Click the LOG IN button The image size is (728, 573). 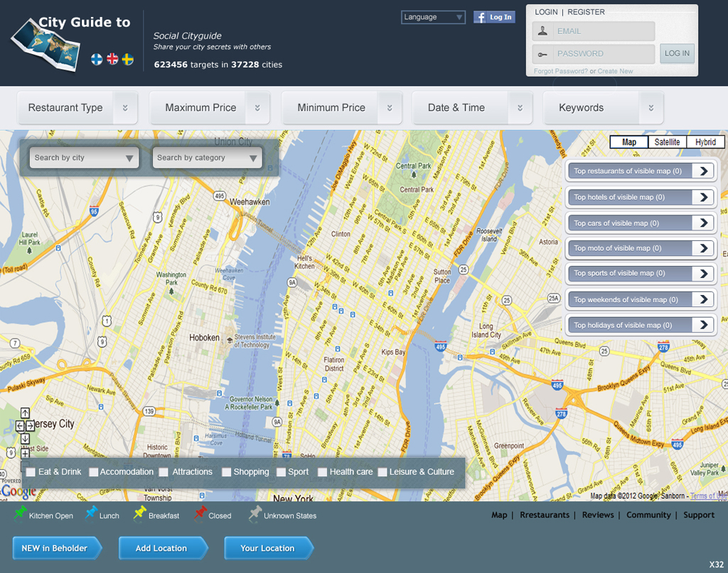coord(677,53)
